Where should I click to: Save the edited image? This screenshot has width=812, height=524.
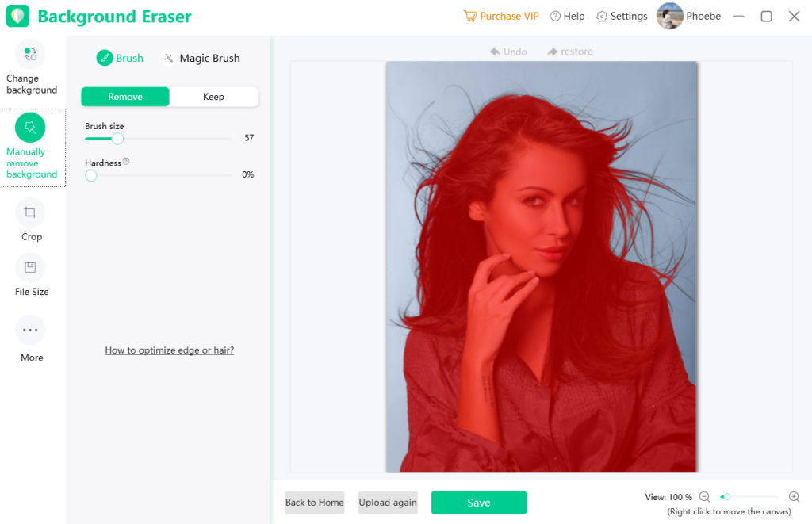(479, 503)
